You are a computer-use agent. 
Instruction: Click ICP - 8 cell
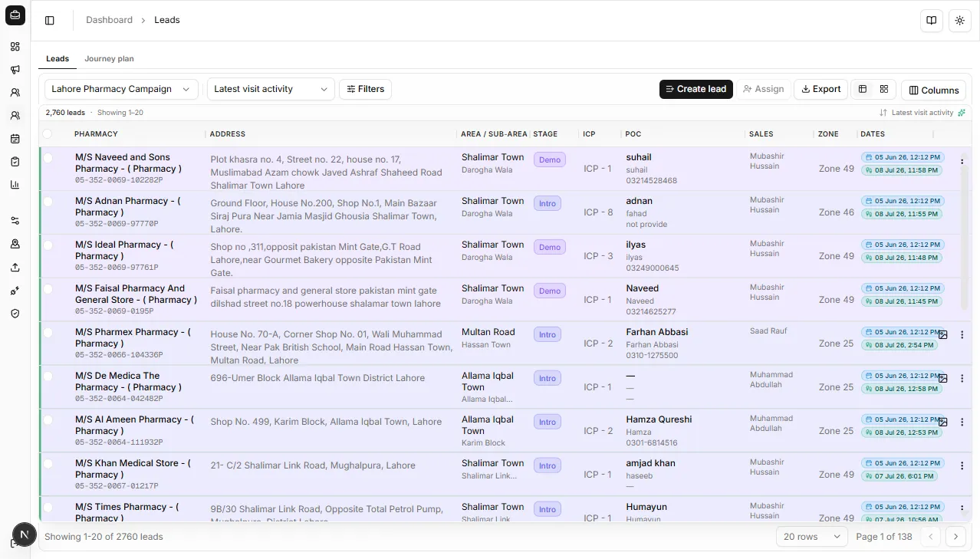[598, 212]
